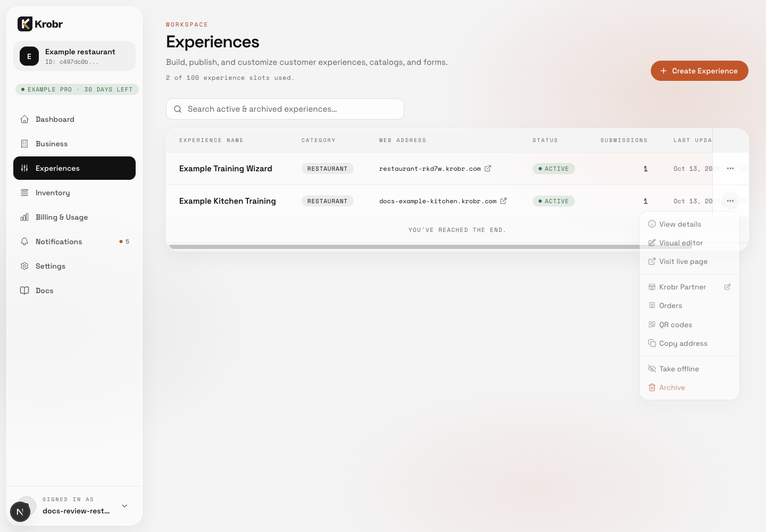Viewport: 766px width, 532px height.
Task: Click the Orders receipt icon
Action: tap(652, 305)
